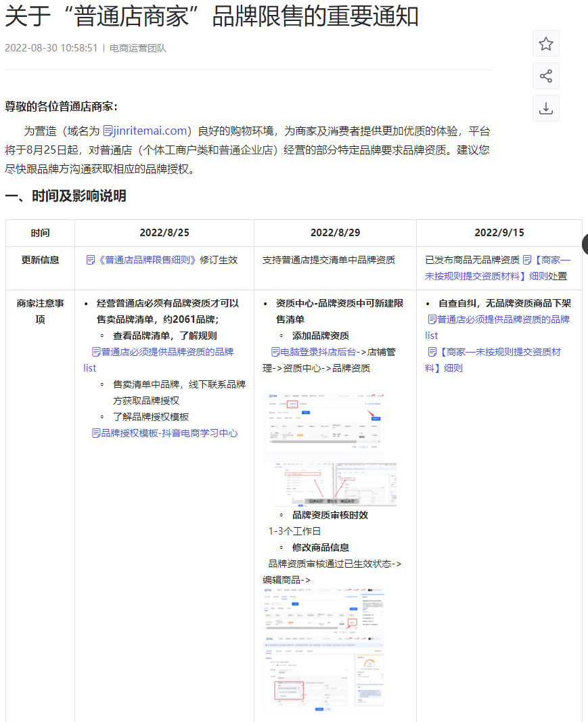Favorite this notice via the star icon
This screenshot has height=722, width=588.
pos(545,43)
